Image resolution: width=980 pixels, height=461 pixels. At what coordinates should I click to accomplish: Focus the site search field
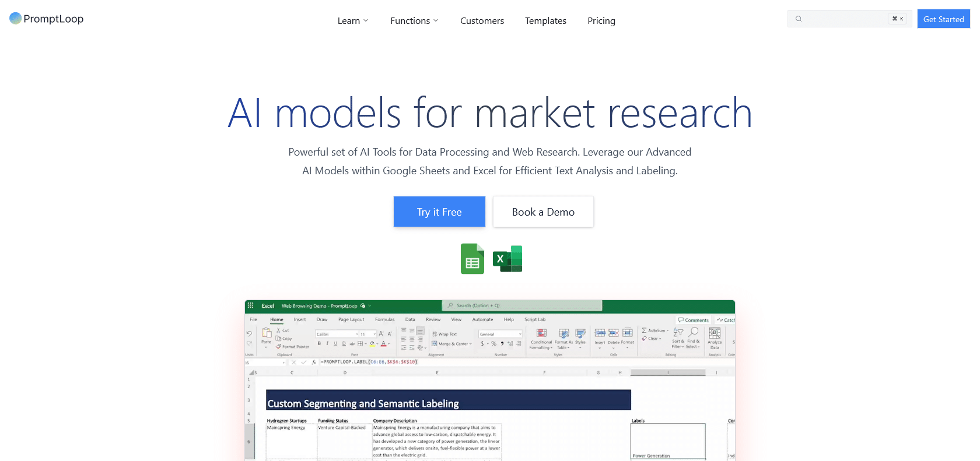click(850, 19)
